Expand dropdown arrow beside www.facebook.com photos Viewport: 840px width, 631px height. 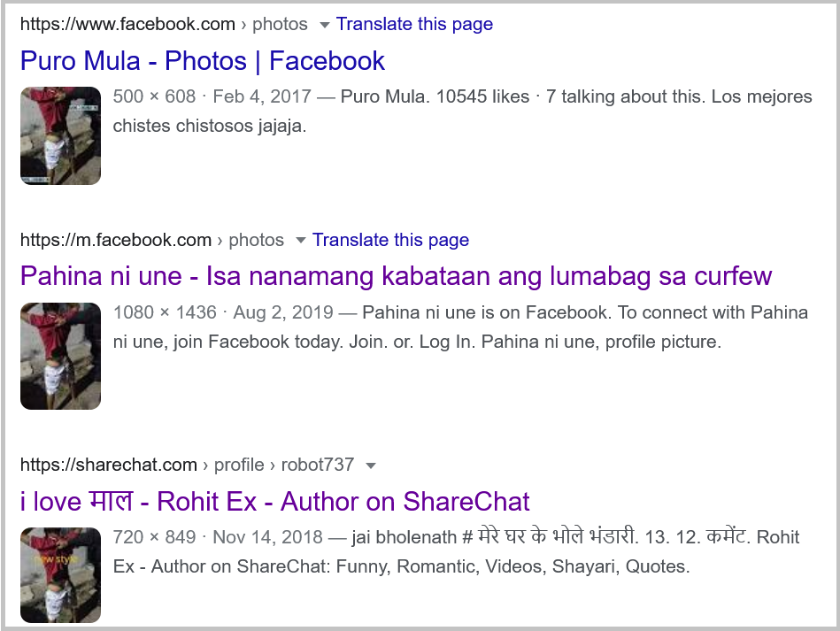(324, 25)
